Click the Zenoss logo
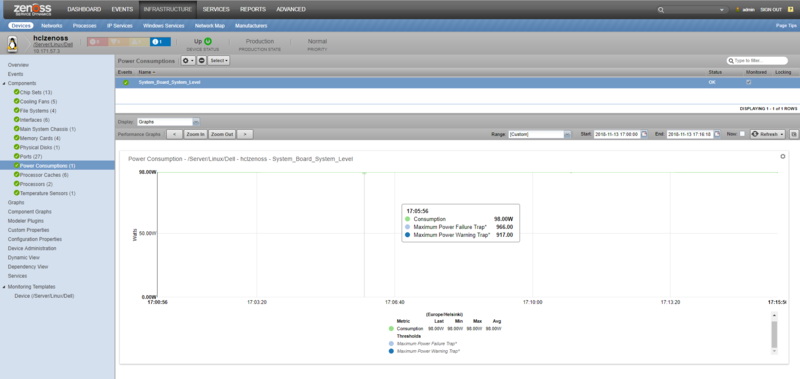The image size is (800, 379). coord(32,9)
